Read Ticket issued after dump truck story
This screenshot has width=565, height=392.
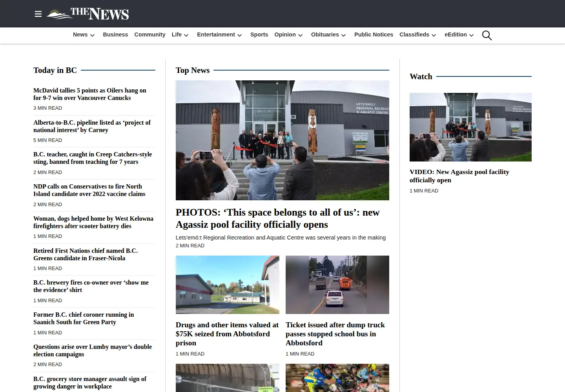335,334
